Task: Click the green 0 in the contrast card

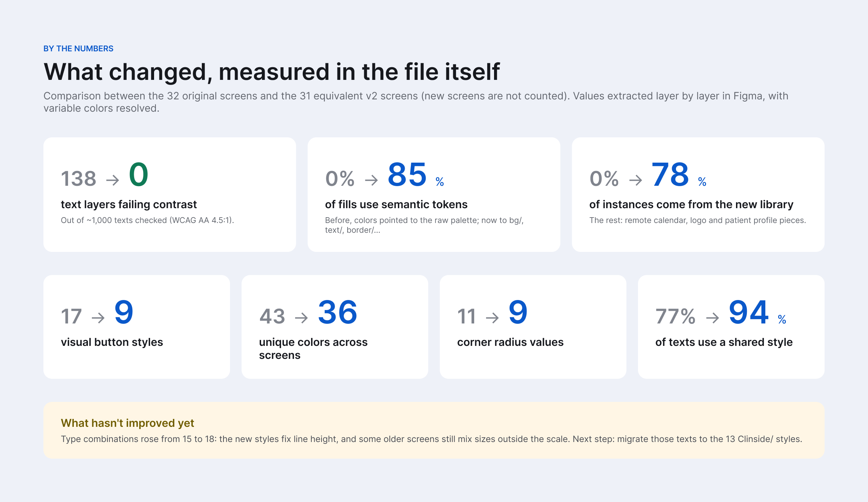Action: pos(139,175)
